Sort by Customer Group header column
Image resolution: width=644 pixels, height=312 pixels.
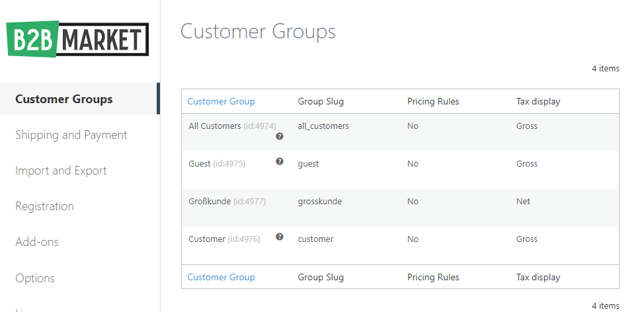tap(221, 101)
